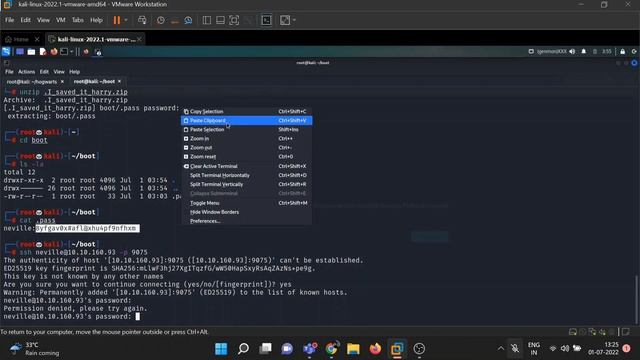
Task: Select Toggle Menu in context menu
Action: (x=247, y=203)
